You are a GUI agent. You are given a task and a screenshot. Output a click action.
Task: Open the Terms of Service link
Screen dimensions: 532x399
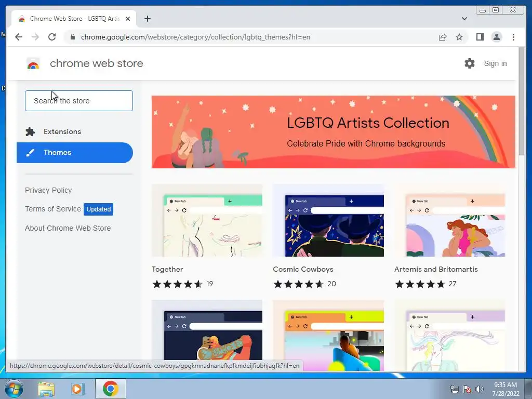coord(53,209)
